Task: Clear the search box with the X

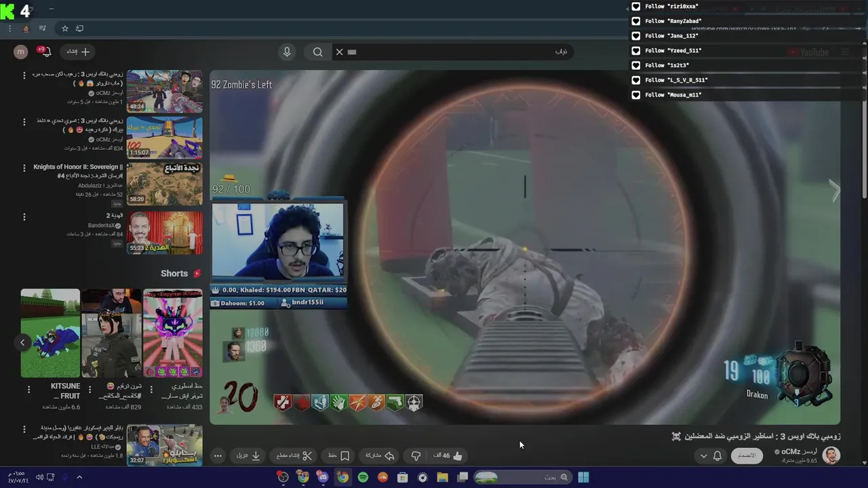Action: pyautogui.click(x=339, y=52)
